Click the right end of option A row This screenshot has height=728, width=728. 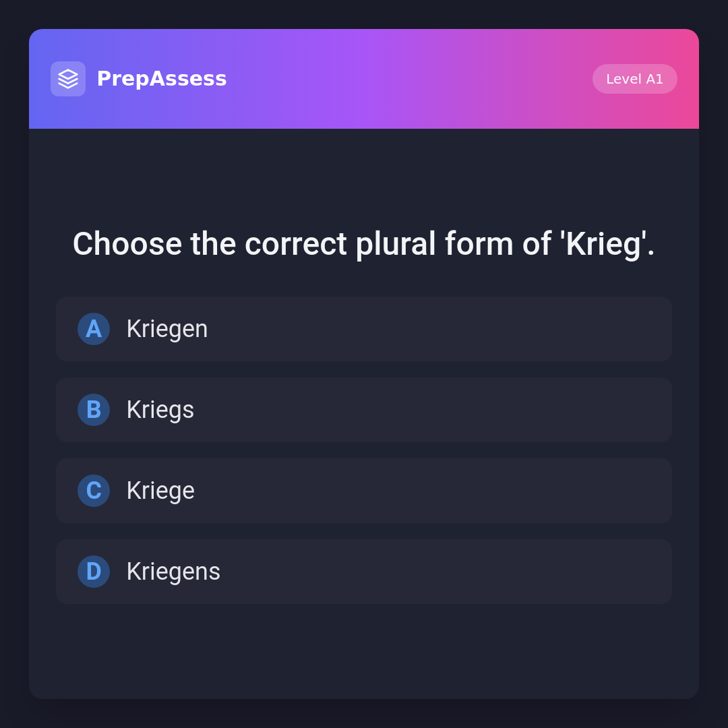647,329
